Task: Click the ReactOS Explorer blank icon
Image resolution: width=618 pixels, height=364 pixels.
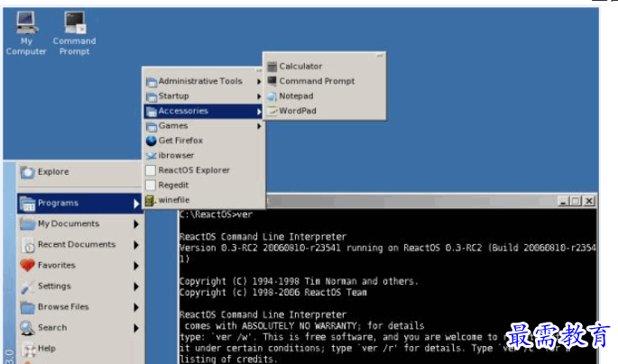Action: 151,170
